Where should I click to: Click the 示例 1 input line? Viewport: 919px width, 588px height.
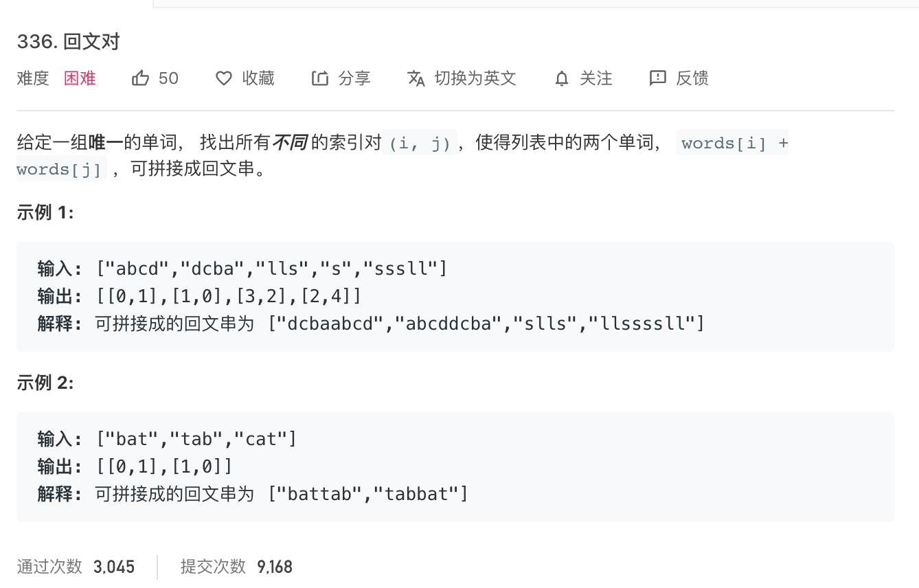click(x=242, y=268)
